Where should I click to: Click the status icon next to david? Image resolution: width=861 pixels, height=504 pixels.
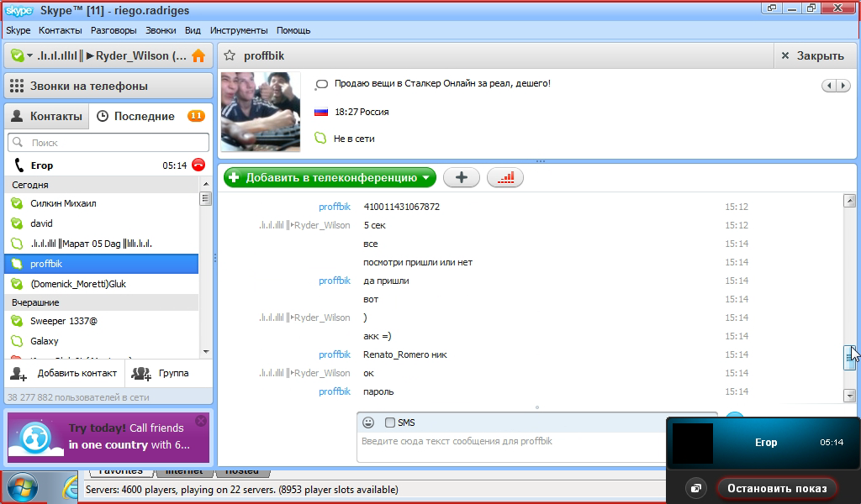(17, 223)
